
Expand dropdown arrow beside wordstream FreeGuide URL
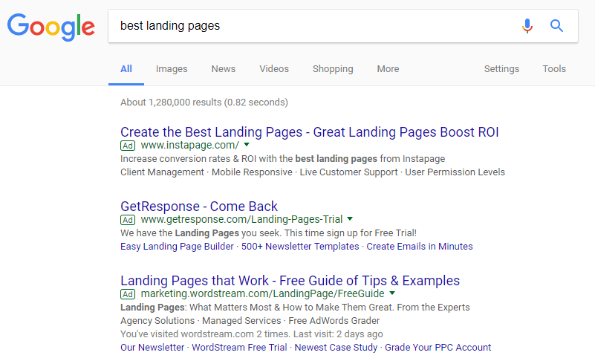392,293
